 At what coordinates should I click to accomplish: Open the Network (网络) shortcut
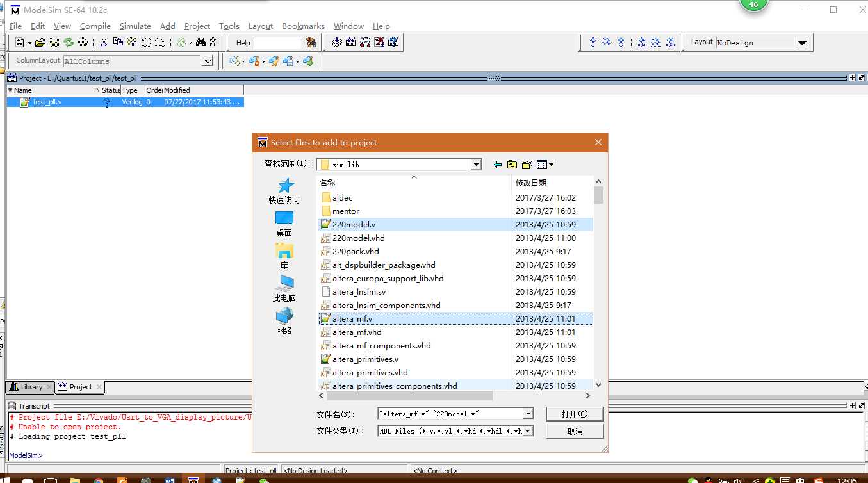coord(284,321)
